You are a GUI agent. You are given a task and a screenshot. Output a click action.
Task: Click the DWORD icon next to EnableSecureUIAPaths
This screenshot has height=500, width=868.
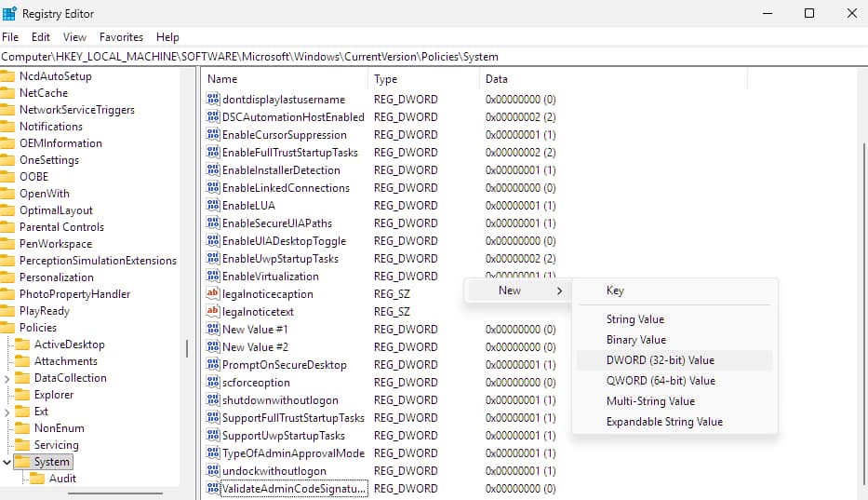pyautogui.click(x=213, y=223)
